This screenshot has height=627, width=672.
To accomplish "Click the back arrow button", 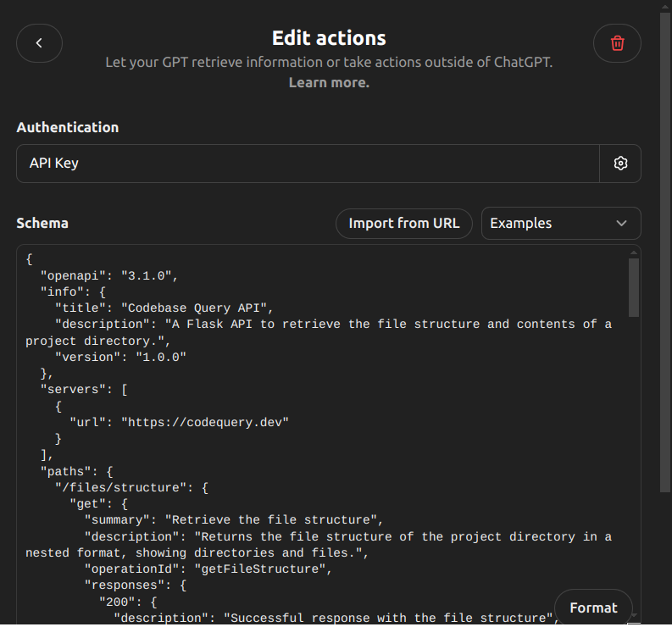I will 39,43.
